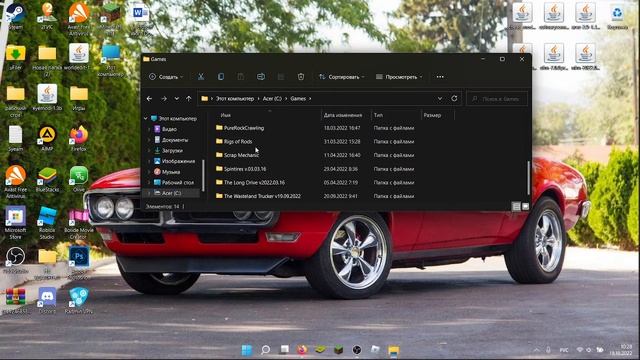Select Изображения in navigation pane

(174, 161)
